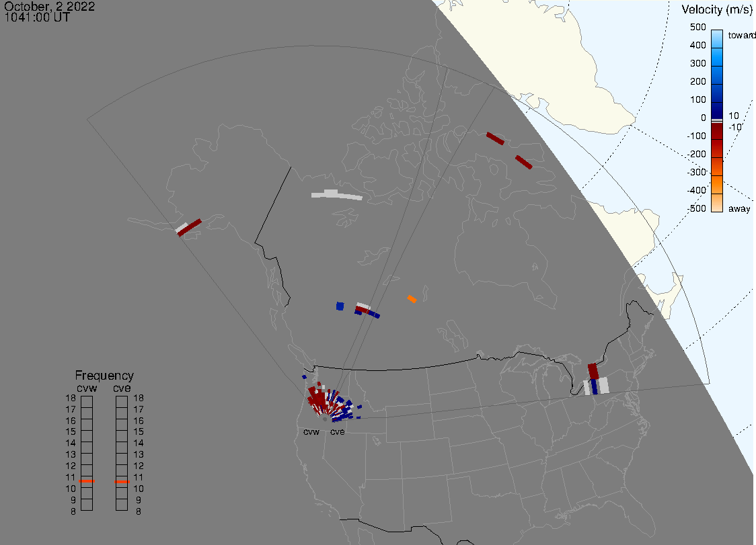Click the date text October, 2 2022
756x545 pixels.
click(x=49, y=6)
